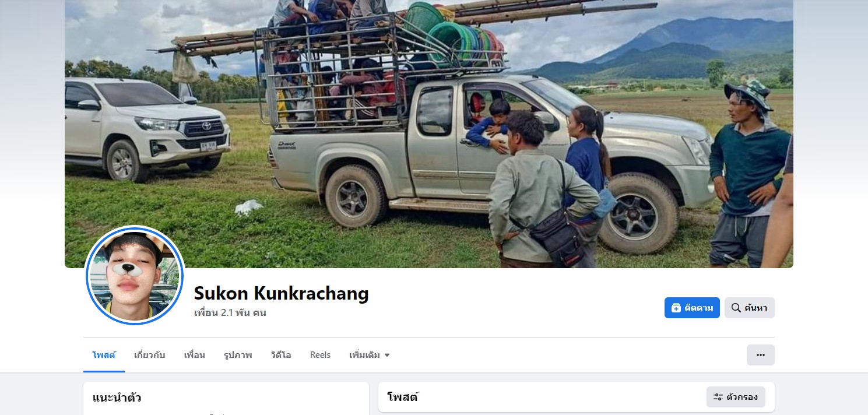The height and width of the screenshot is (415, 868).
Task: Click the follow plus icon
Action: [x=676, y=308]
